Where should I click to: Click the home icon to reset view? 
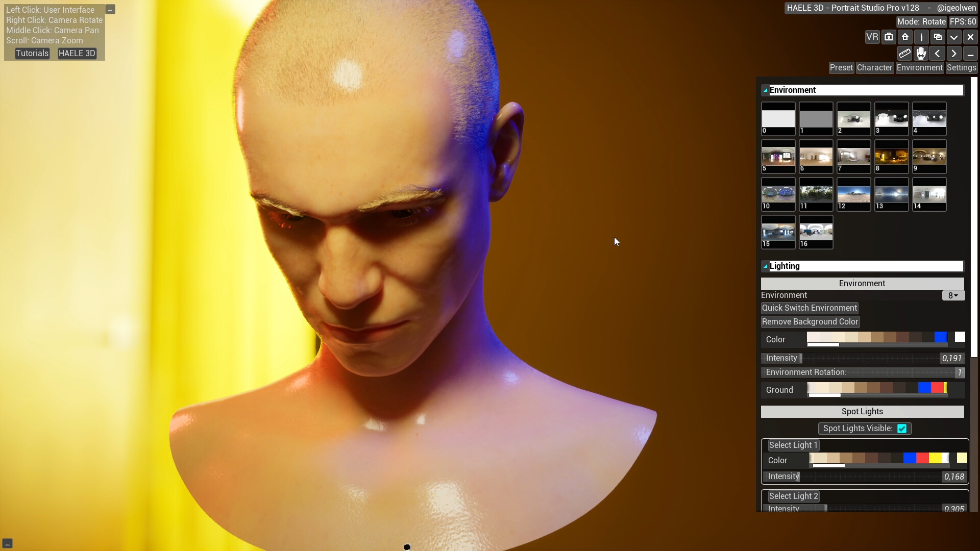pos(904,37)
